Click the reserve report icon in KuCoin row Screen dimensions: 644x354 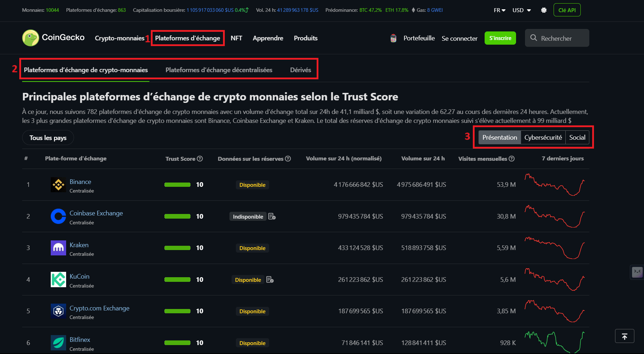click(x=270, y=279)
